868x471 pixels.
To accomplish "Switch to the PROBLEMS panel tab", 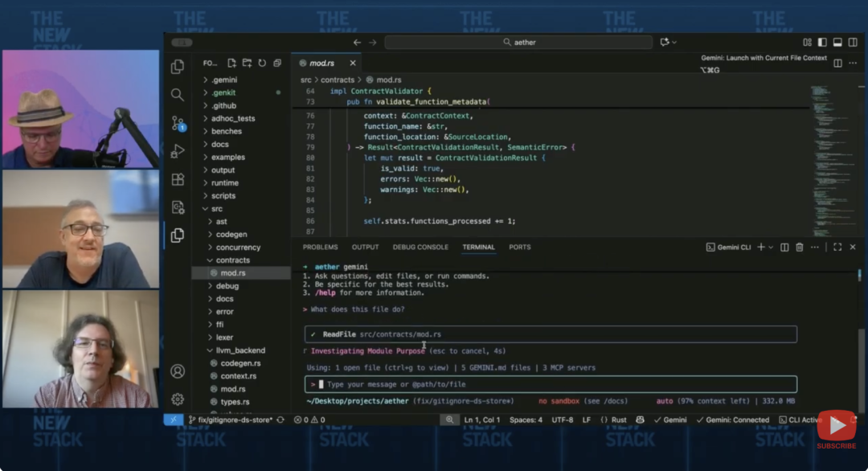I will point(320,248).
